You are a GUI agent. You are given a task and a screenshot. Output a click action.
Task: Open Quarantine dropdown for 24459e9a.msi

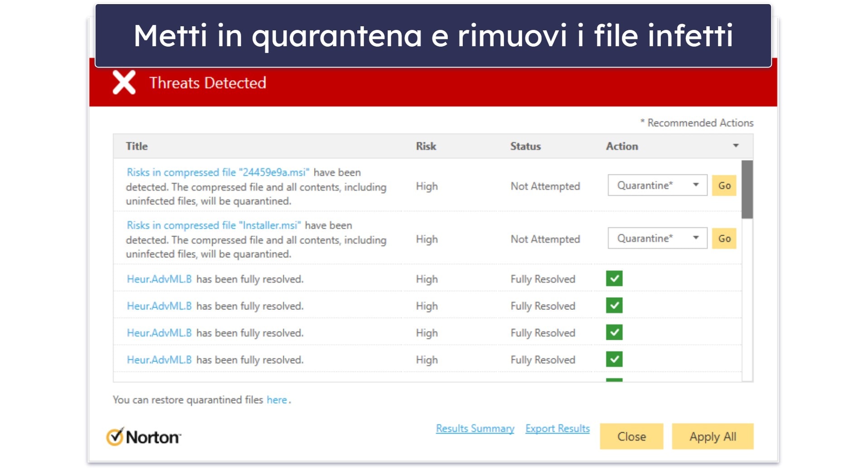click(657, 185)
